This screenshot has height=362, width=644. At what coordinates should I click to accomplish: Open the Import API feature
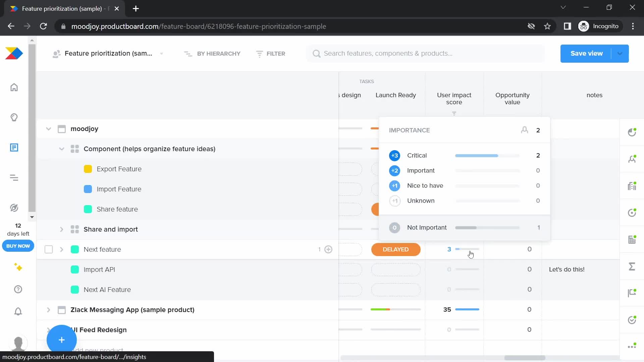pos(99,269)
